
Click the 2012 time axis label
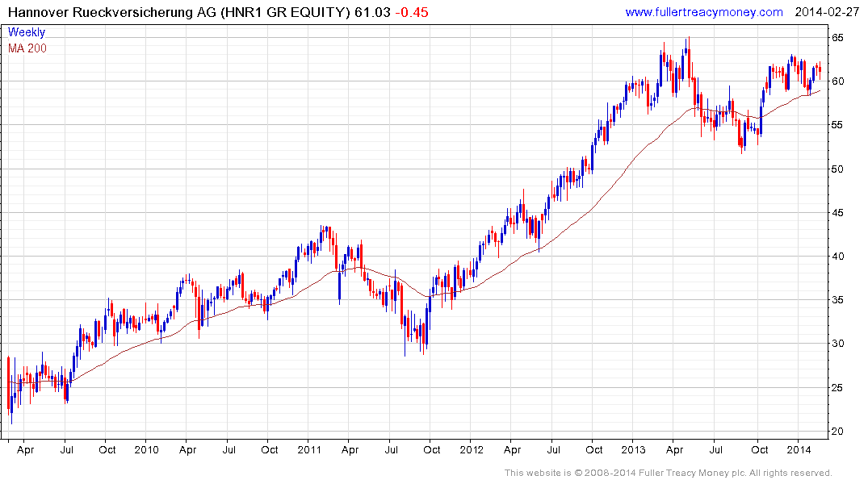coord(471,449)
